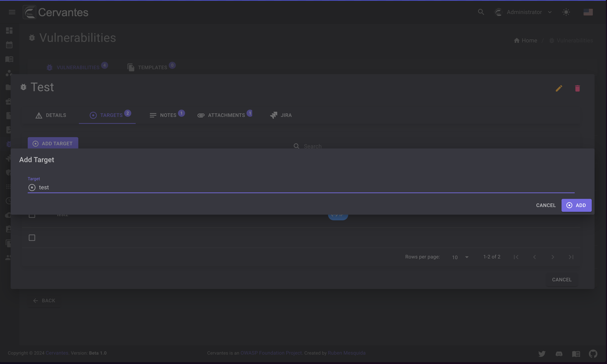Image resolution: width=607 pixels, height=364 pixels.
Task: Open the search magnifier in top bar
Action: (x=481, y=12)
